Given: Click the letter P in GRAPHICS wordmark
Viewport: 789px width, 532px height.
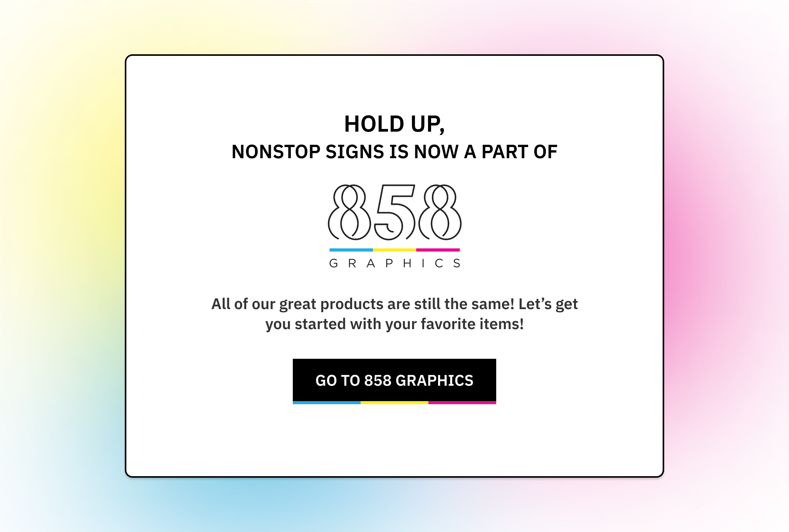Looking at the screenshot, I should (x=389, y=263).
